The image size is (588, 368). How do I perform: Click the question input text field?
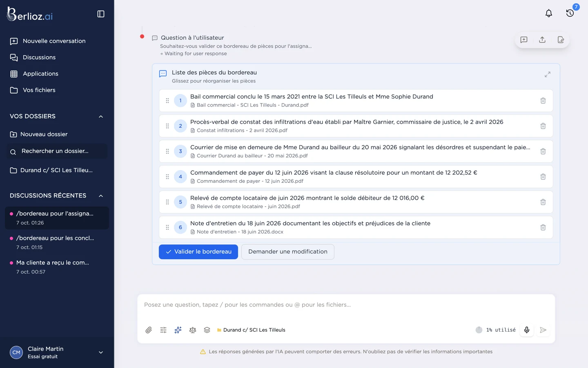pyautogui.click(x=346, y=305)
